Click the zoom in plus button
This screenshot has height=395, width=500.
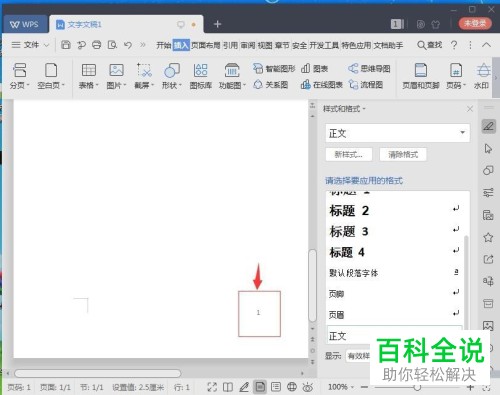point(470,387)
